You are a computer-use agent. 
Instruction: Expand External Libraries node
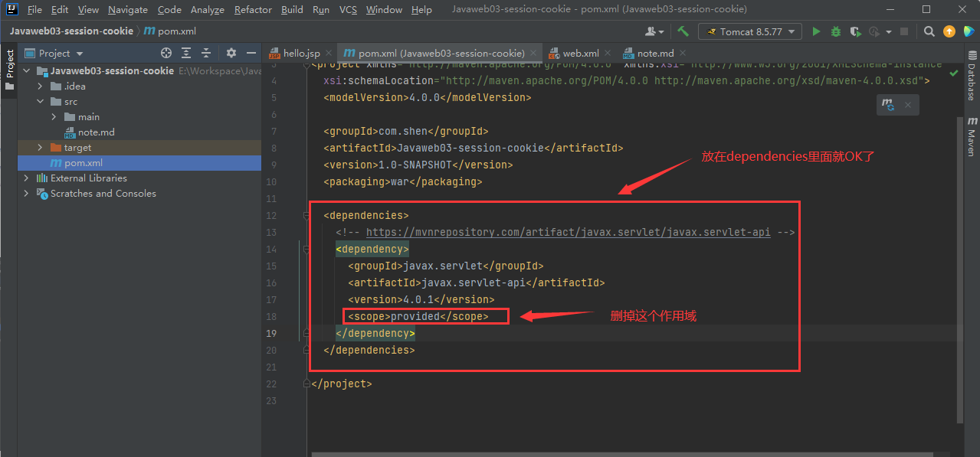(x=27, y=178)
